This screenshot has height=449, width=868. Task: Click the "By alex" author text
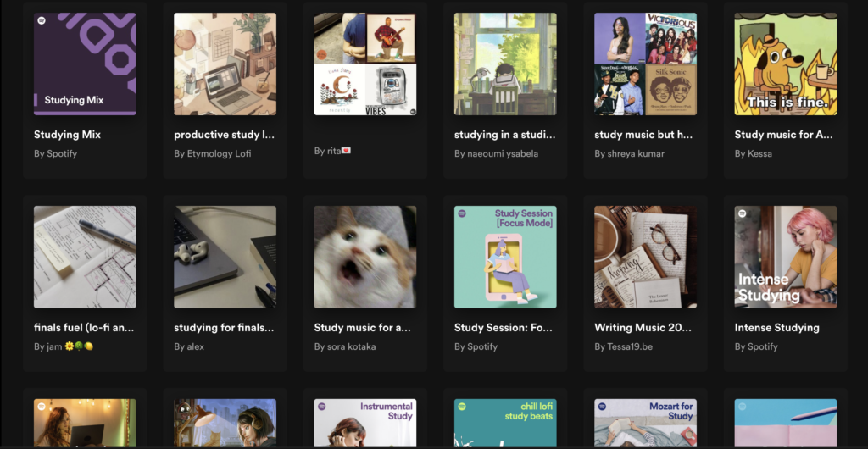(x=189, y=346)
